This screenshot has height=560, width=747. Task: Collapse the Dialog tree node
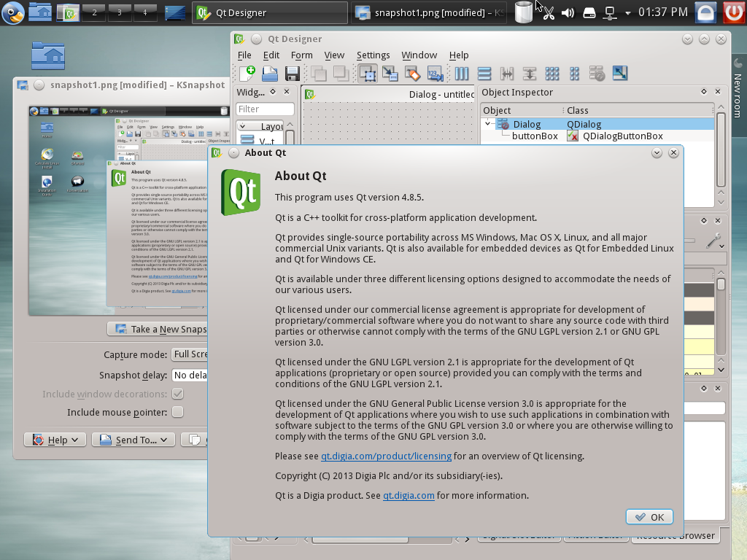coord(487,124)
